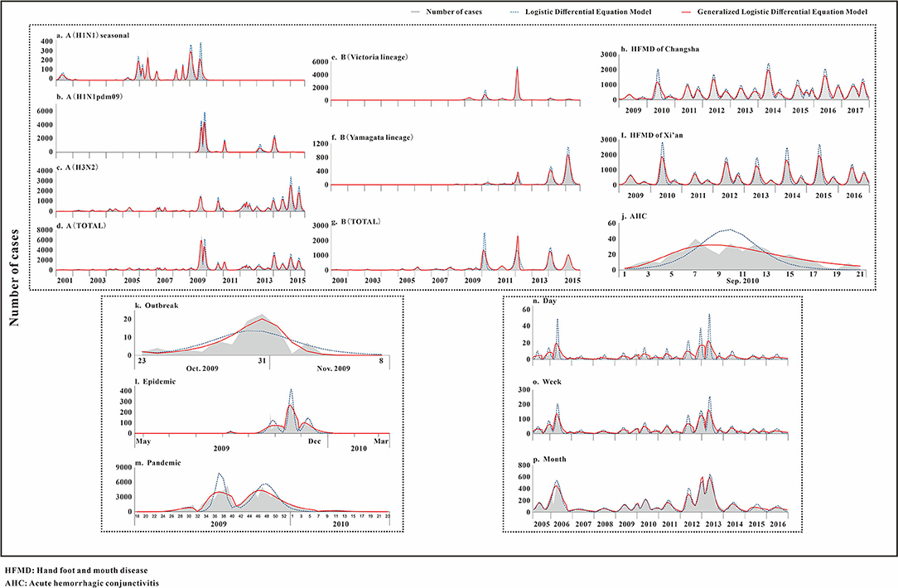
Task: Select legend text 'Generalized Logistic Differential Equation Model'
Action: [x=782, y=12]
